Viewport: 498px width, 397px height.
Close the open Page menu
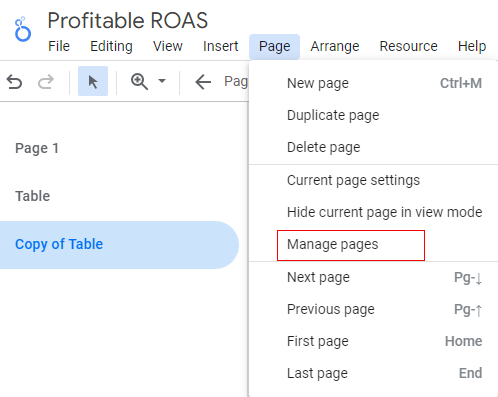click(274, 47)
